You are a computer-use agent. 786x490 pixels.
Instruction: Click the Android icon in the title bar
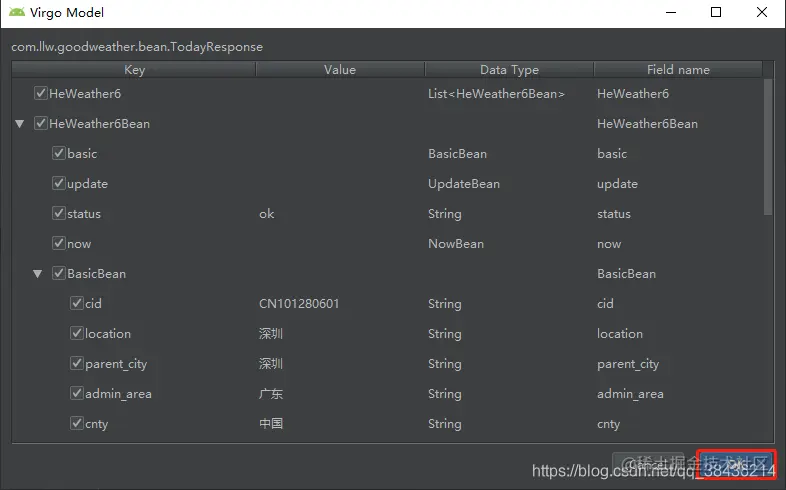tap(17, 12)
